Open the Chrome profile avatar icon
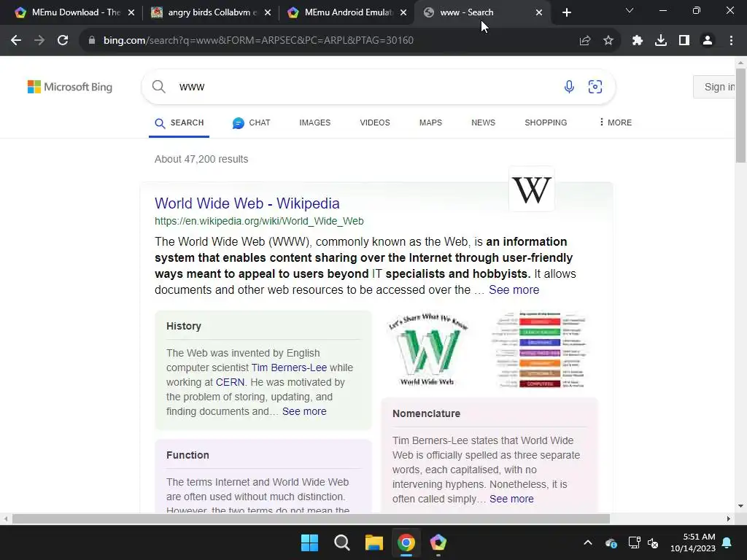This screenshot has height=560, width=747. (708, 40)
